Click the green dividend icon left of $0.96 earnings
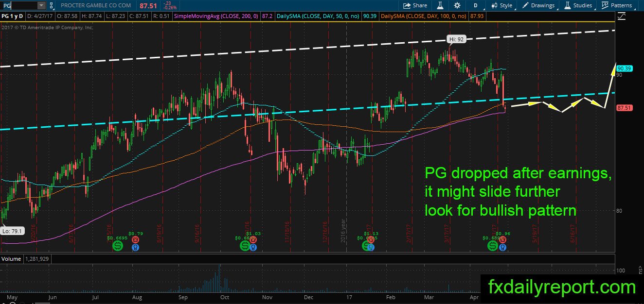 493,246
